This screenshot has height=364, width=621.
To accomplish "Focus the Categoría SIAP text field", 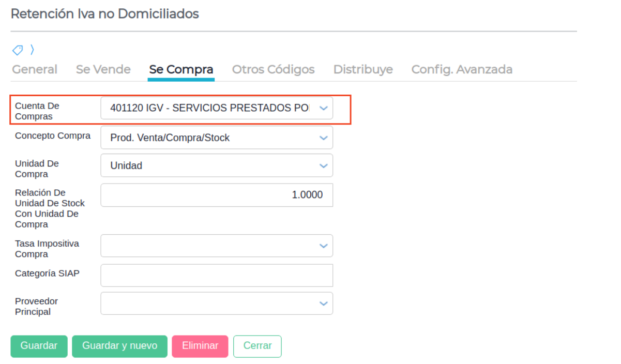I will pos(217,275).
